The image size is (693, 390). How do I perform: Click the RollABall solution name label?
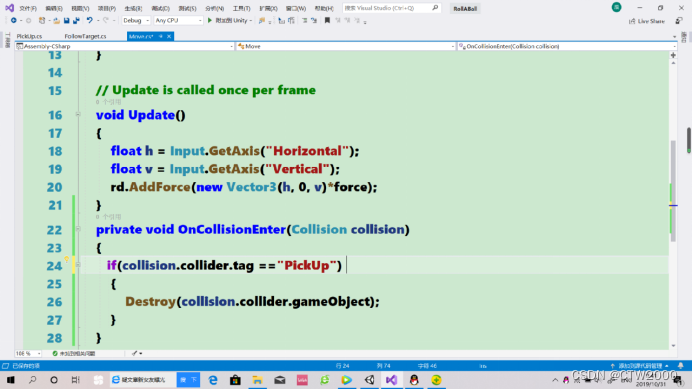pyautogui.click(x=465, y=8)
